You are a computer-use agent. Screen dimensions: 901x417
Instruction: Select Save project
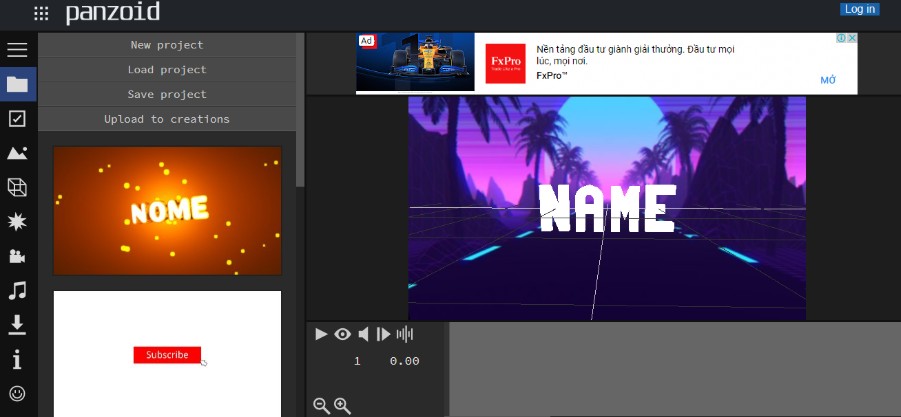point(167,94)
